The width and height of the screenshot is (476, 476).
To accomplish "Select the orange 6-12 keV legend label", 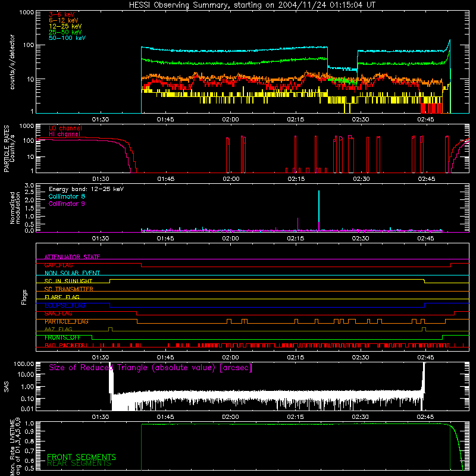I will (x=64, y=20).
